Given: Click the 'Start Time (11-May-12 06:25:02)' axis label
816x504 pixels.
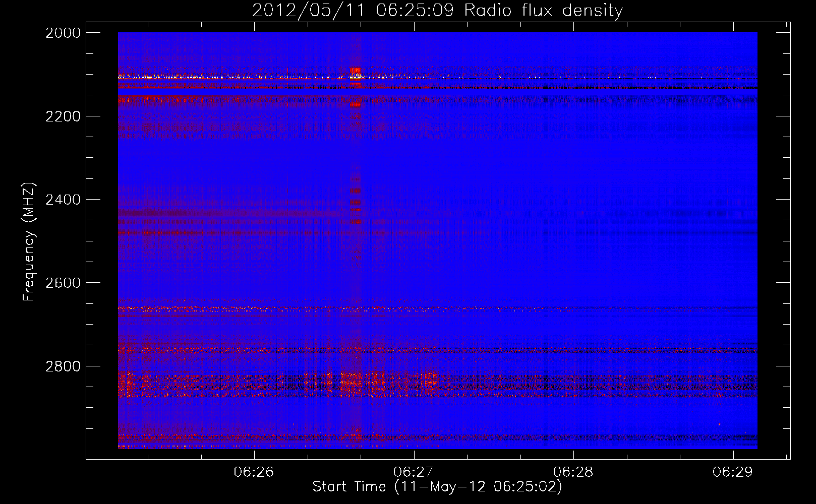Looking at the screenshot, I should 437,487.
